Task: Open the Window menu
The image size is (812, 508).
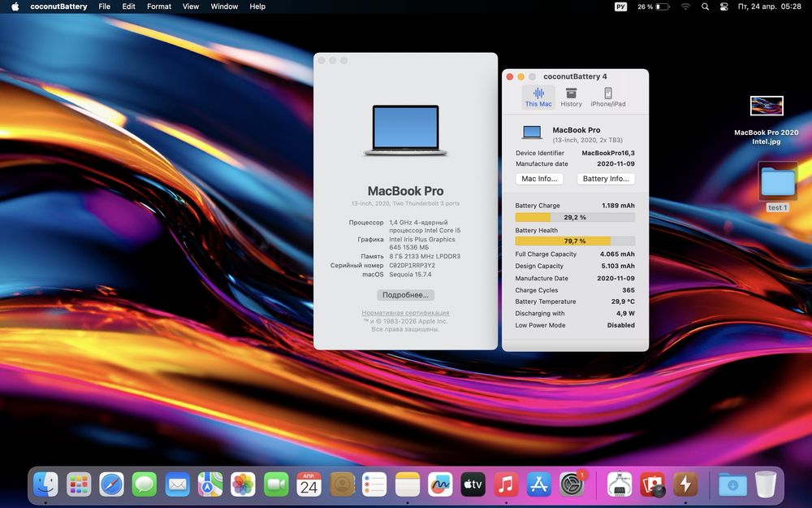Action: (x=224, y=7)
